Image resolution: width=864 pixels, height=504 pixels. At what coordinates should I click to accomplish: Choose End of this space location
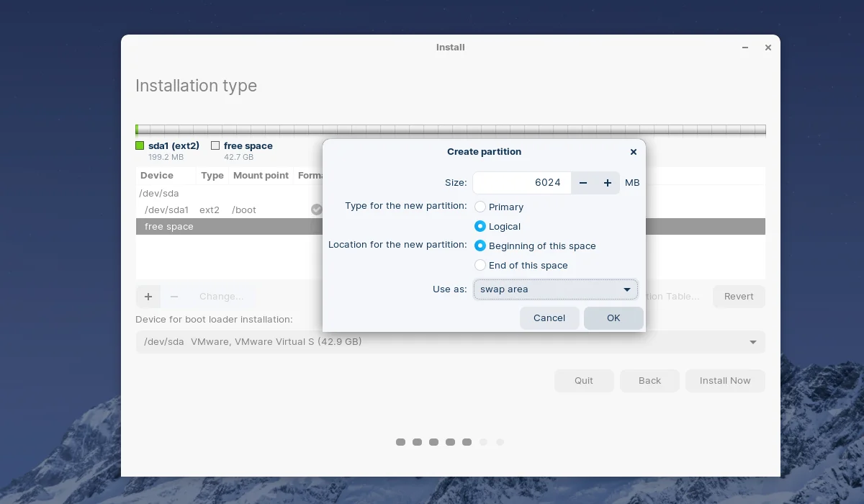click(x=480, y=265)
